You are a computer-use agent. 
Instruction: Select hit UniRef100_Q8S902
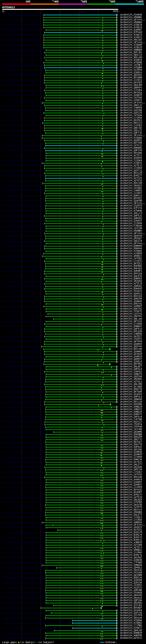point(131,75)
